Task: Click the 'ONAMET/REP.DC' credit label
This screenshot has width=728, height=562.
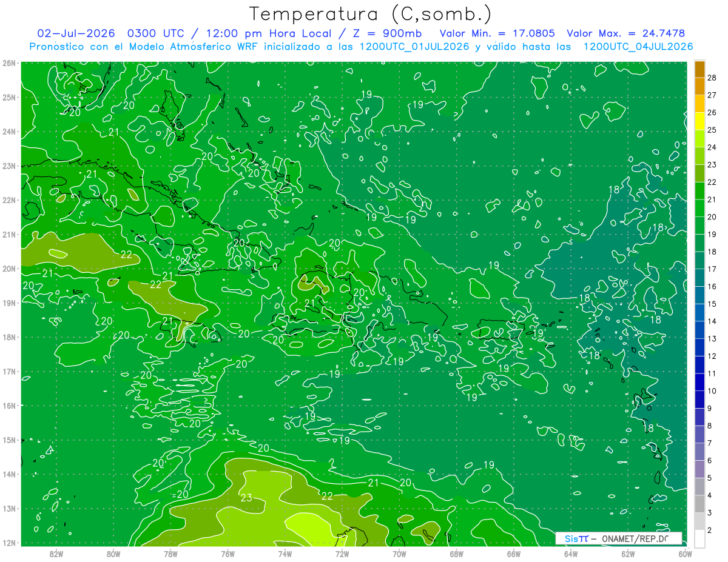Action: tap(635, 538)
